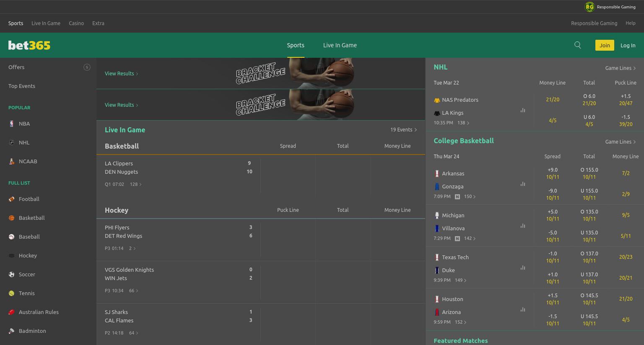Select Basketball in the full list
644x345 pixels.
[31, 218]
